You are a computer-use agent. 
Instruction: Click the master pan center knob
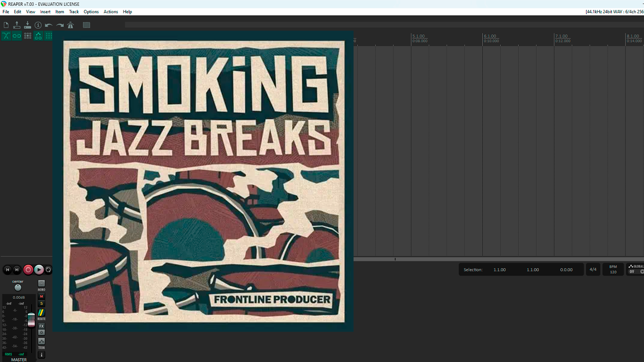coord(18,288)
